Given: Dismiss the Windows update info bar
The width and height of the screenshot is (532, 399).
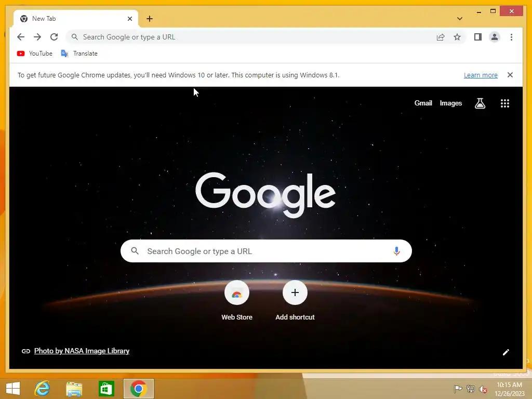Looking at the screenshot, I should [x=510, y=75].
